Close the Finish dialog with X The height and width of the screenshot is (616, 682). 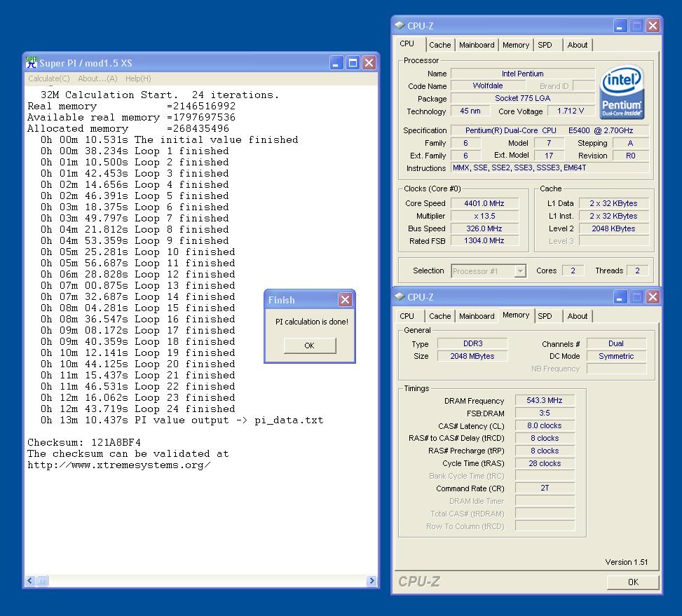[x=345, y=299]
